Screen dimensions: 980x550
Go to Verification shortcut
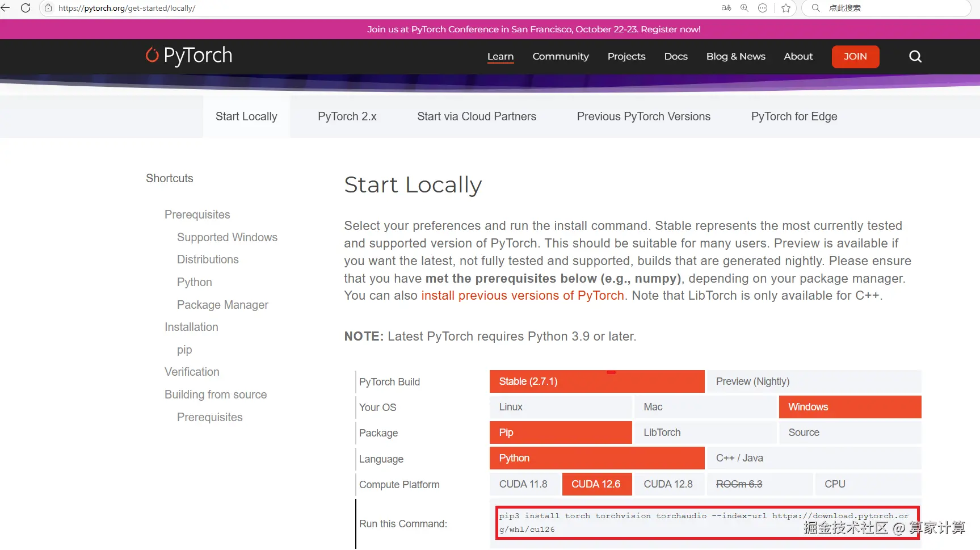192,372
